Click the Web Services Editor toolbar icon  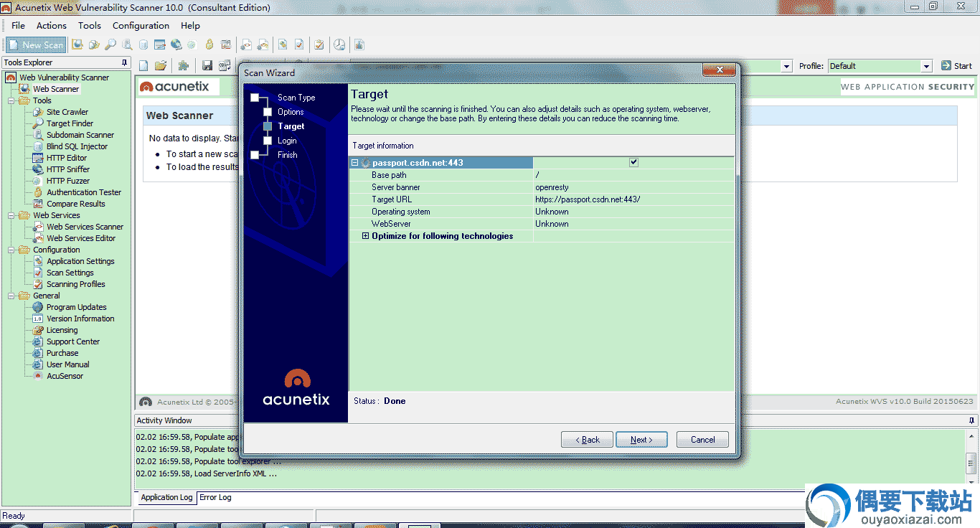263,44
